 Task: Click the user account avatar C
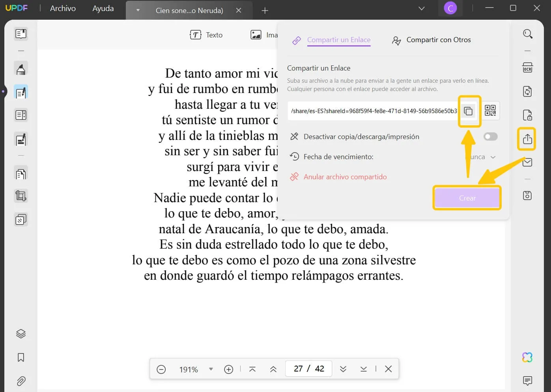pos(450,8)
